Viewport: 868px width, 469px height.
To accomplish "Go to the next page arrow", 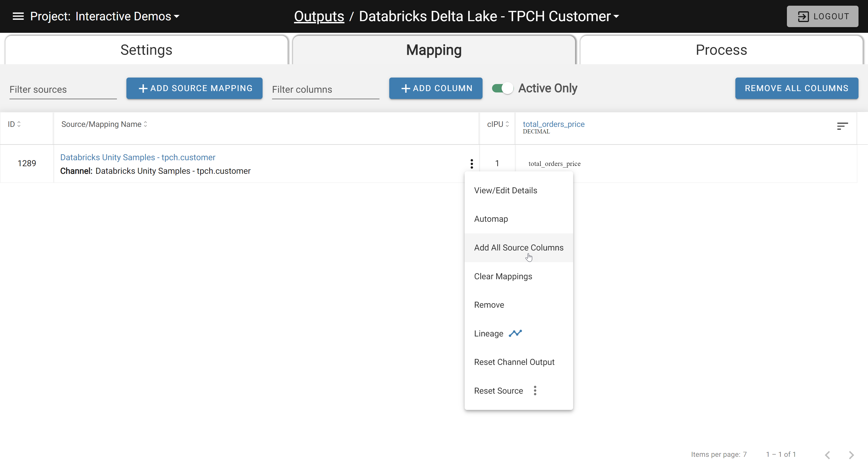I will tap(851, 455).
